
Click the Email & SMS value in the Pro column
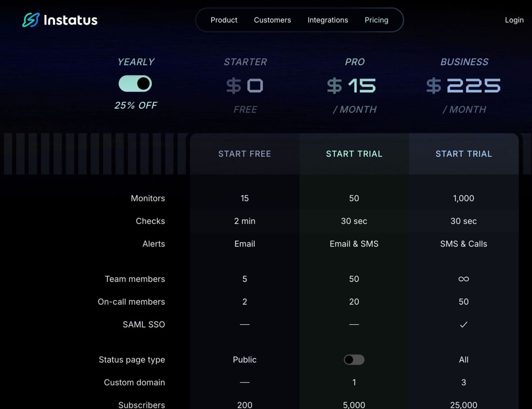point(354,244)
